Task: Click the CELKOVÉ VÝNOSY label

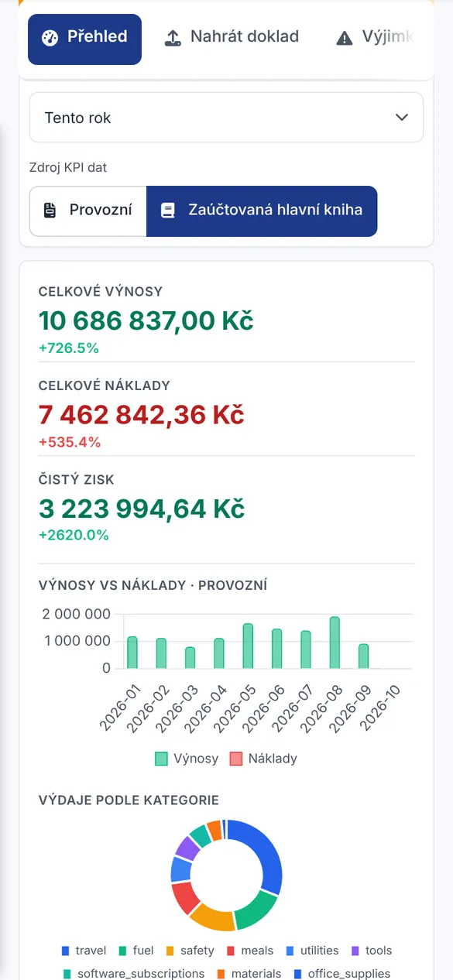Action: [x=101, y=291]
